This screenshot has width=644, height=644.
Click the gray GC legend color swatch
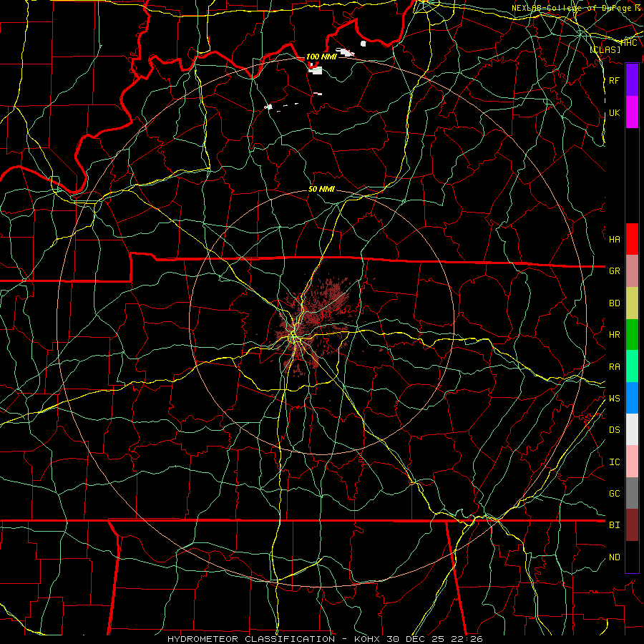tap(632, 493)
